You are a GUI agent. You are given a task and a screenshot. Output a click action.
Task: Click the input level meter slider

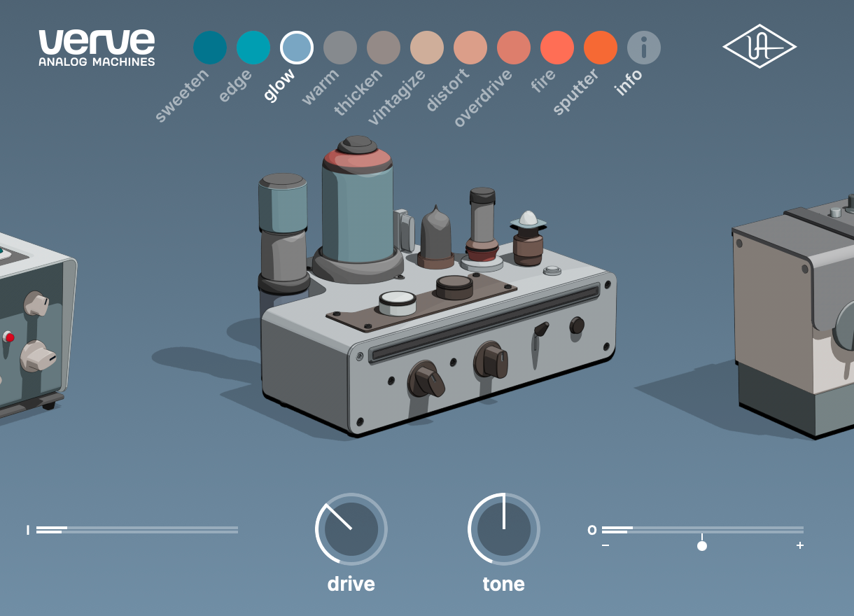coord(137,530)
